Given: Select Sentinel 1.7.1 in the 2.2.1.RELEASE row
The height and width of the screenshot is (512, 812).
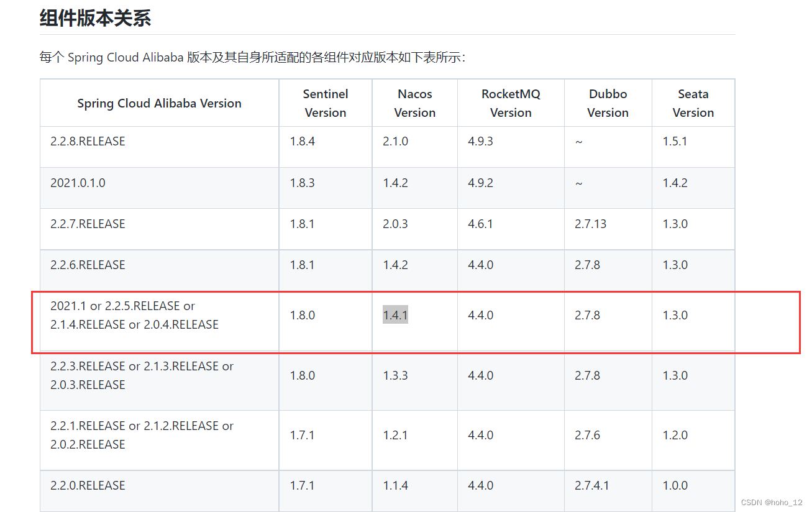Looking at the screenshot, I should (x=326, y=440).
